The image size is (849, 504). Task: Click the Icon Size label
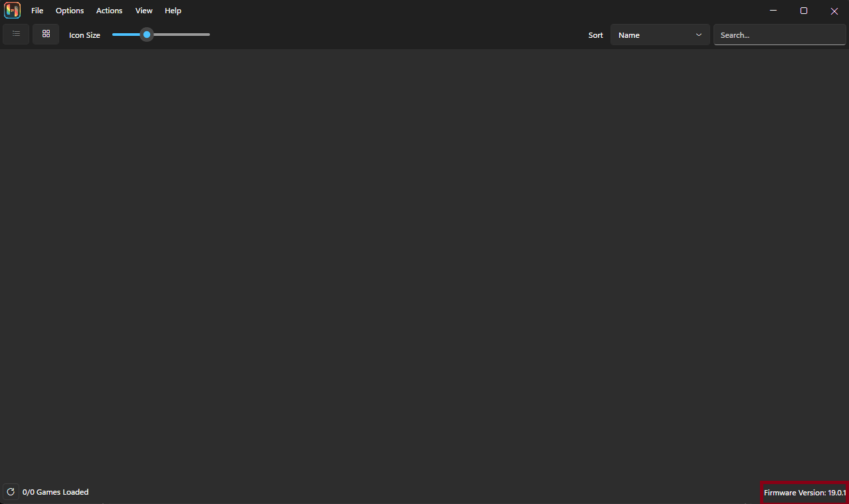[85, 35]
